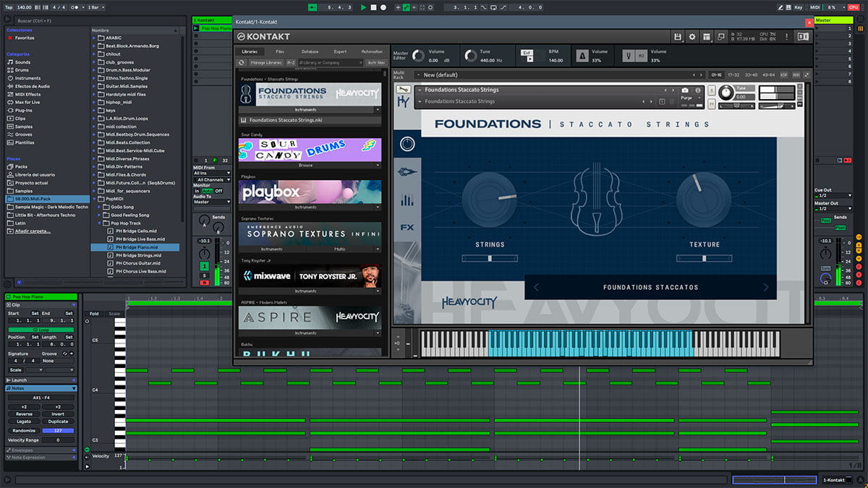Adjust the STRINGS level slider
Screen dimensions: 868x488
490,258
